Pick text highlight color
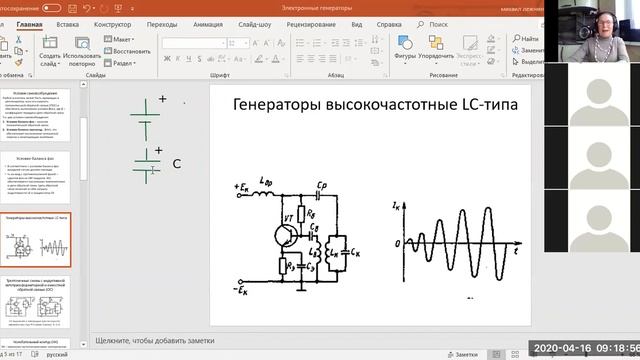This screenshot has width=640, height=360. coord(259,59)
